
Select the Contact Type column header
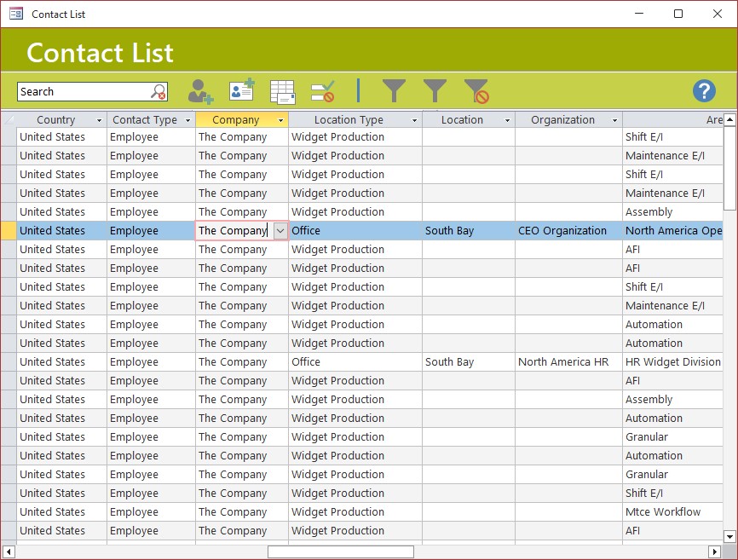point(145,120)
